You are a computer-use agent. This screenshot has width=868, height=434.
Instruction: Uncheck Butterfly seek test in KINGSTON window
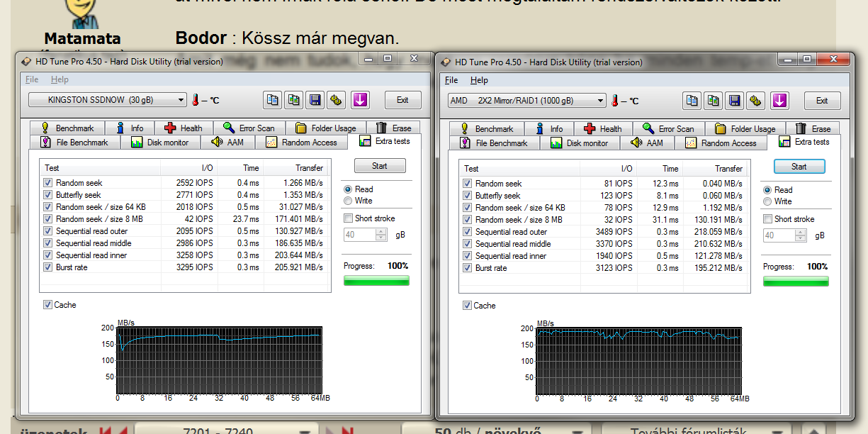(x=47, y=195)
